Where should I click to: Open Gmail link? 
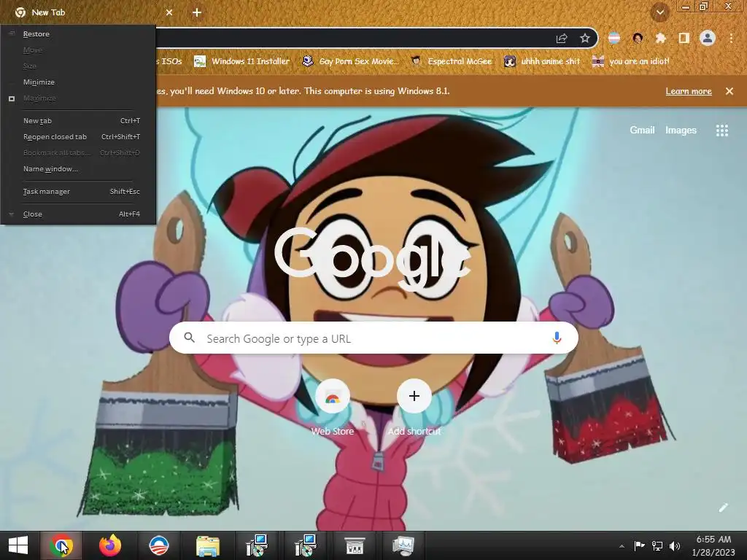click(x=642, y=130)
